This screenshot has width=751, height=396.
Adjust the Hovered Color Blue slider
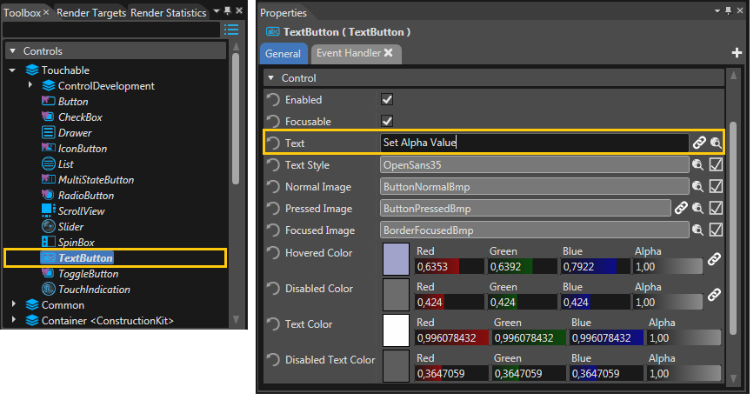595,267
